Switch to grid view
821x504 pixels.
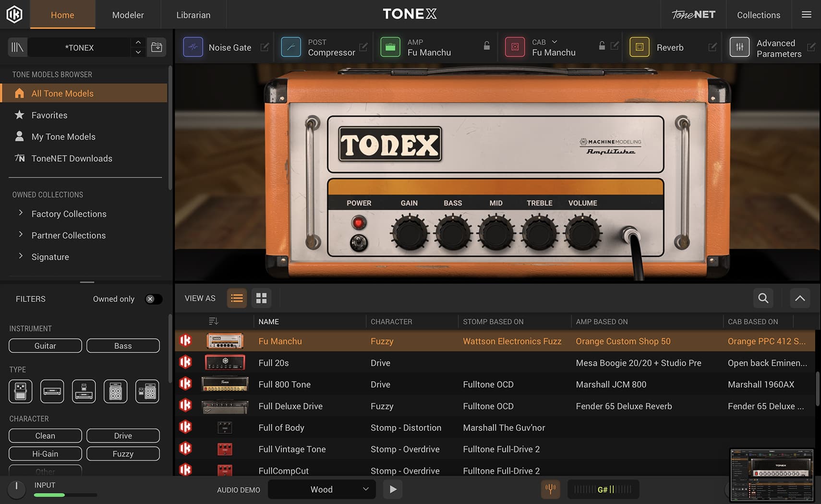261,299
